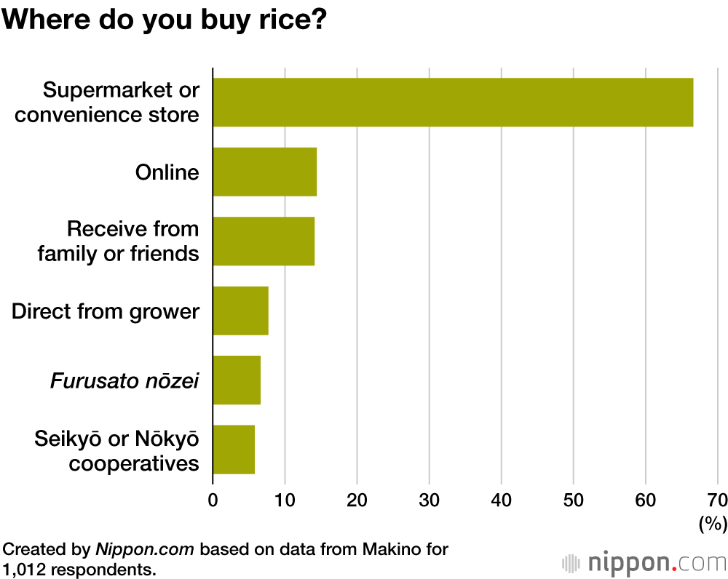Click the 0 axis tick label

pos(213,500)
